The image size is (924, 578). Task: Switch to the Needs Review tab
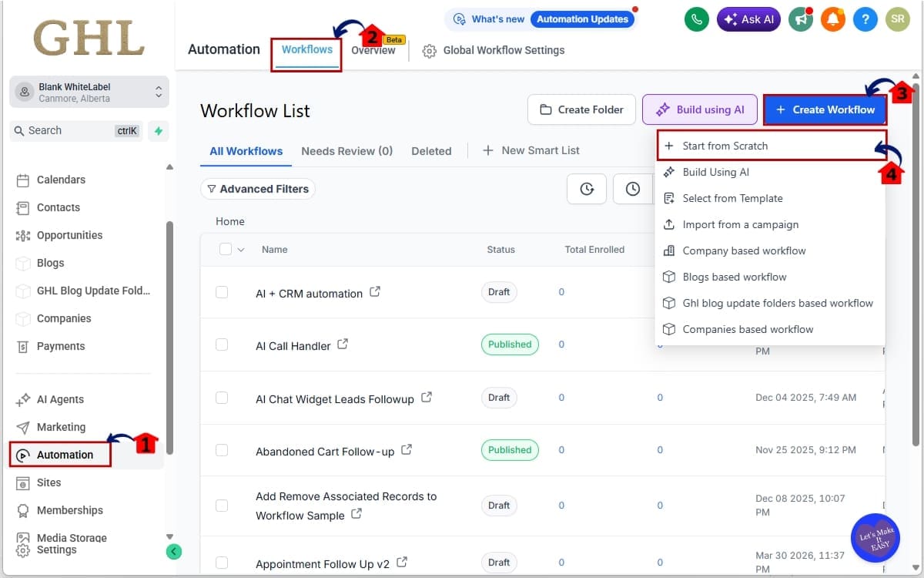click(347, 151)
